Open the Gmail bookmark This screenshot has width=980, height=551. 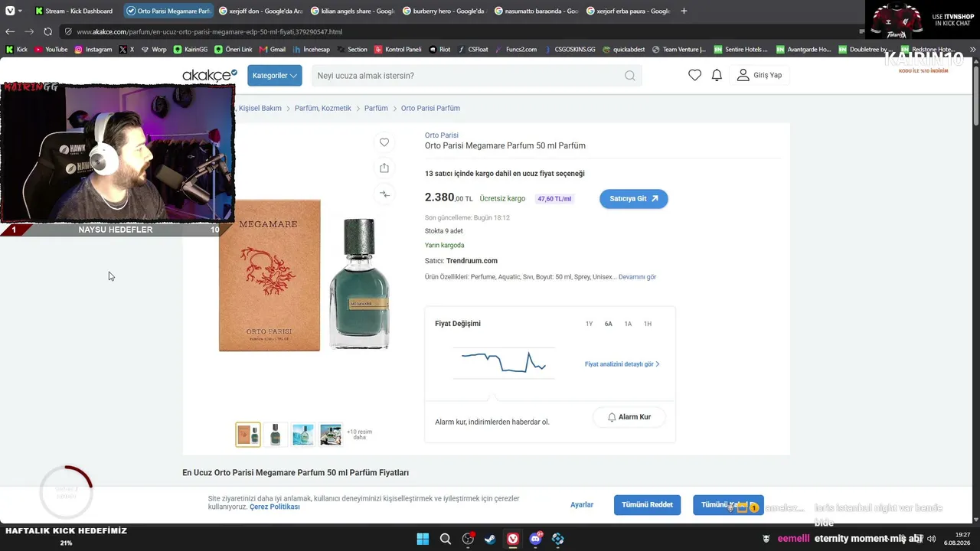[272, 50]
